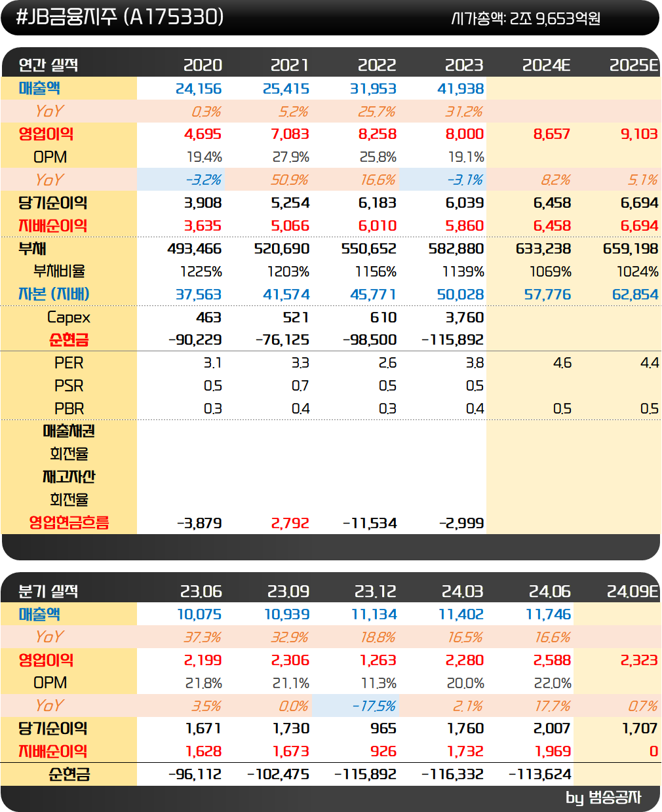This screenshot has height=812, width=662.
Task: Select estimated operating profit 2,323
Action: [x=639, y=660]
